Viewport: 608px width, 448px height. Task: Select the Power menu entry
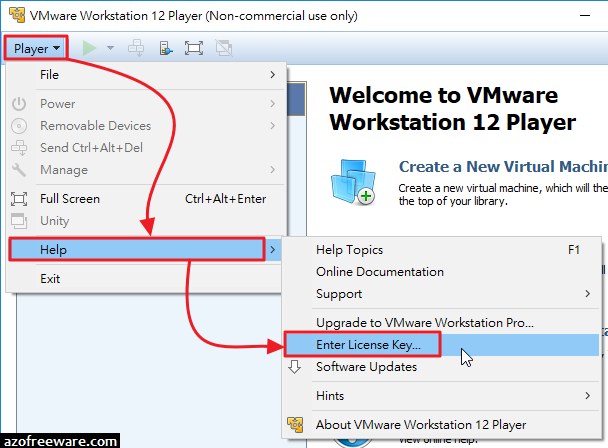tap(147, 104)
